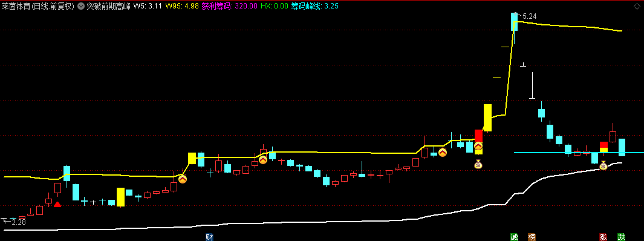Click the rightmost money bag marker
The width and height of the screenshot is (644, 241).
pyautogui.click(x=603, y=166)
